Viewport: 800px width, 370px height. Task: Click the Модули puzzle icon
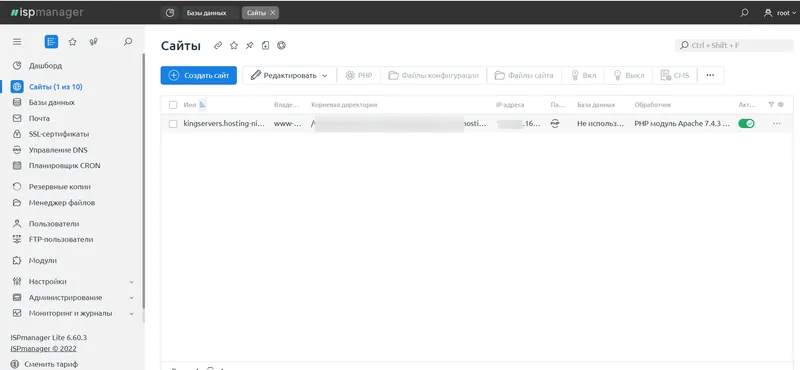click(x=17, y=260)
